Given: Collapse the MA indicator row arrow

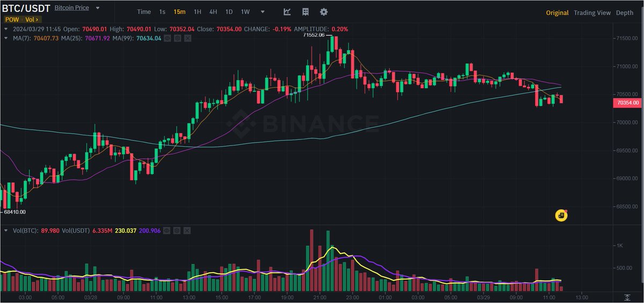Looking at the screenshot, I should [x=6, y=39].
